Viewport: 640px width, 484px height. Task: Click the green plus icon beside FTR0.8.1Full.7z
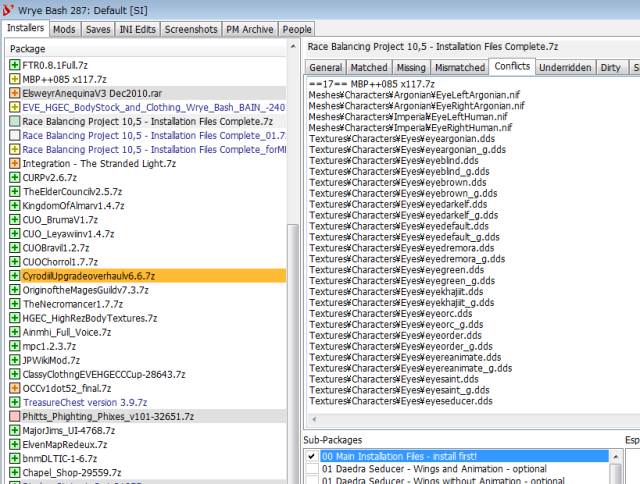click(x=14, y=65)
